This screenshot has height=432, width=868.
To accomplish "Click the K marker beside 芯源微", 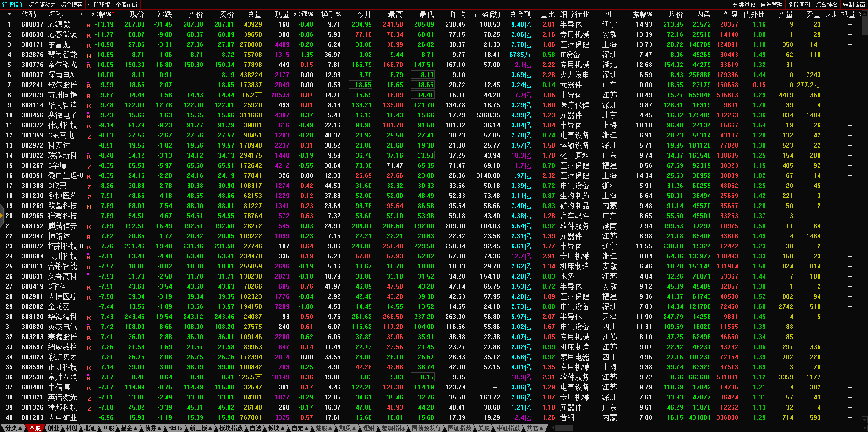I will [89, 26].
